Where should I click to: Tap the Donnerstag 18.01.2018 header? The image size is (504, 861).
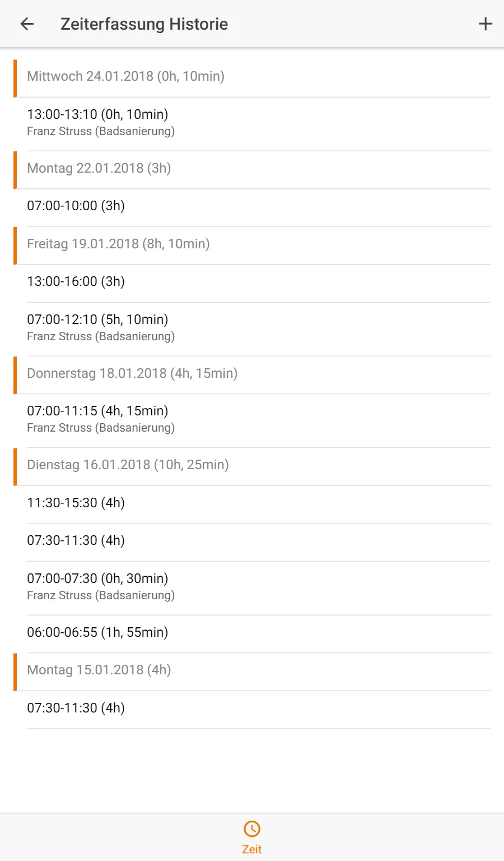coord(252,375)
